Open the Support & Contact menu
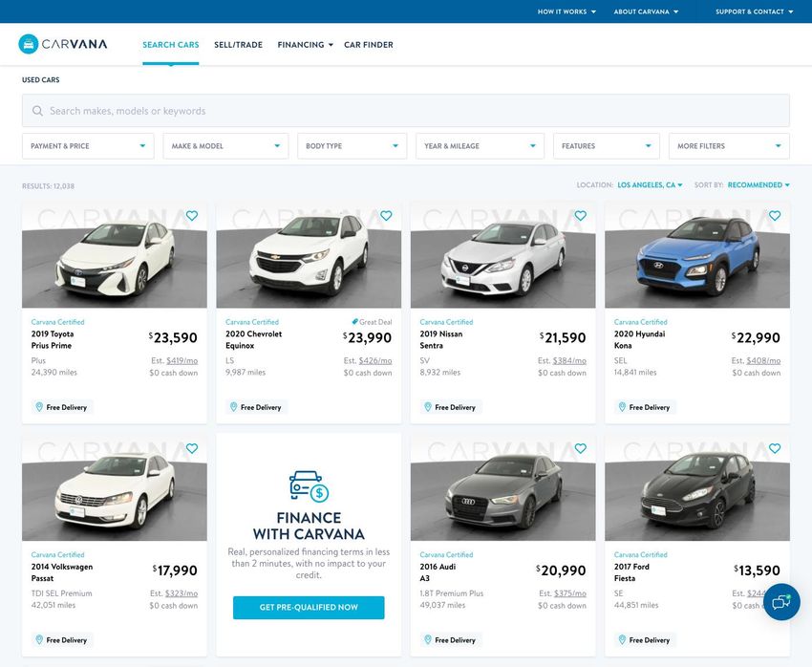812x667 pixels. (x=754, y=11)
